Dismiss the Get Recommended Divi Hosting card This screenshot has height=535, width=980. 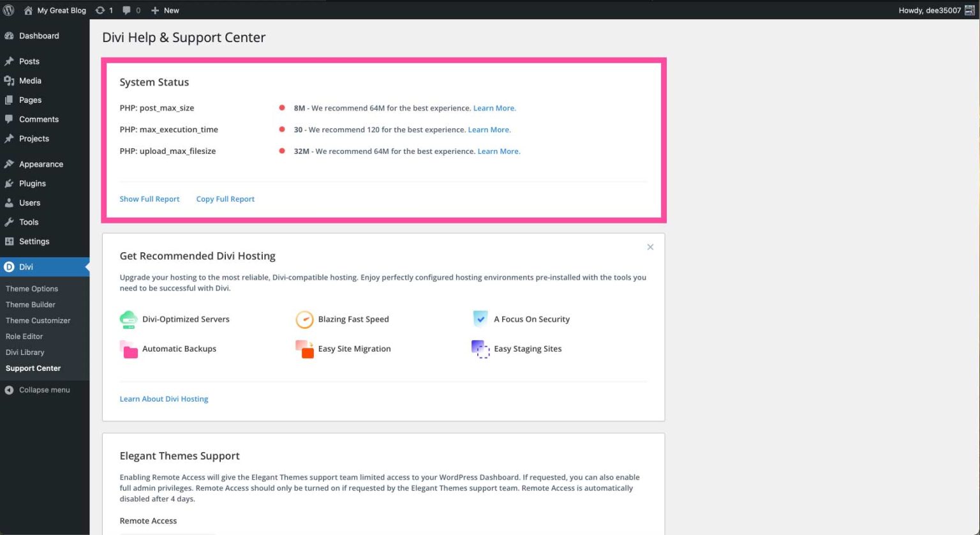[x=650, y=247]
